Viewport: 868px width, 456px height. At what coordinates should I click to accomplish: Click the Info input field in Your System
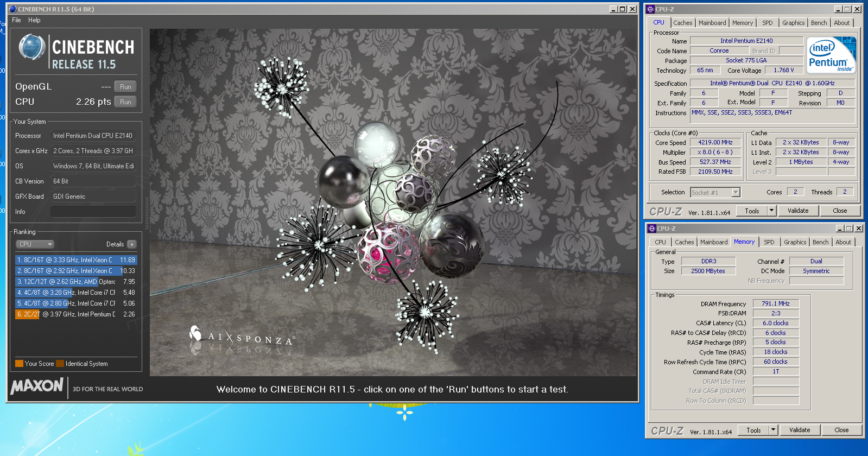click(x=93, y=212)
